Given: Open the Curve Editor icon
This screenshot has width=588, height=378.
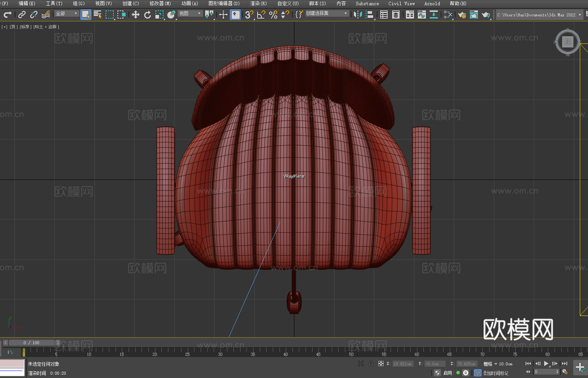Looking at the screenshot, I should 422,14.
